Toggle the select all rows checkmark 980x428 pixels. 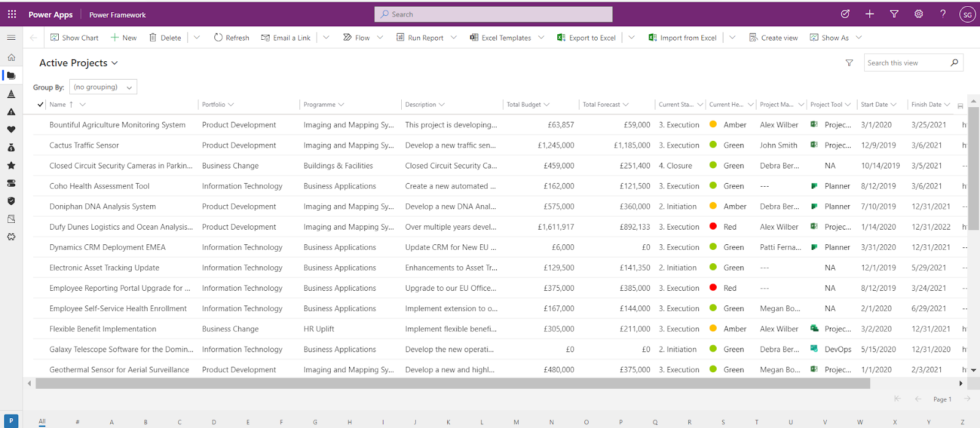pyautogui.click(x=40, y=105)
